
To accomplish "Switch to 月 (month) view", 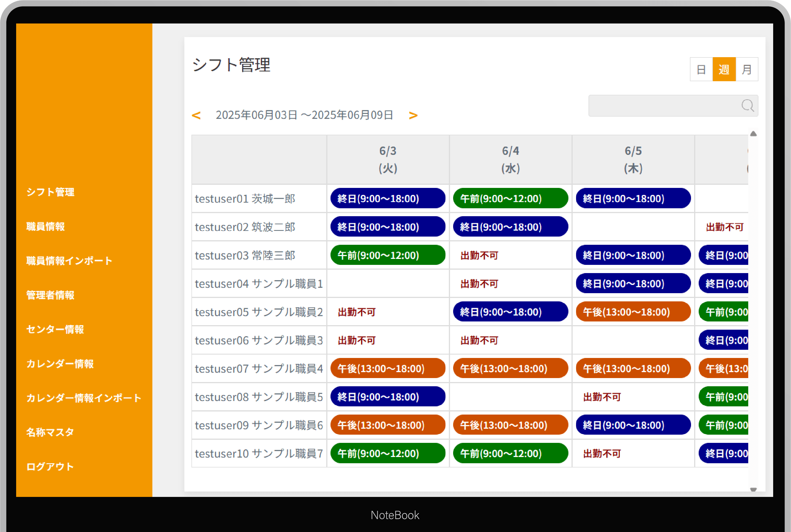I will click(747, 69).
